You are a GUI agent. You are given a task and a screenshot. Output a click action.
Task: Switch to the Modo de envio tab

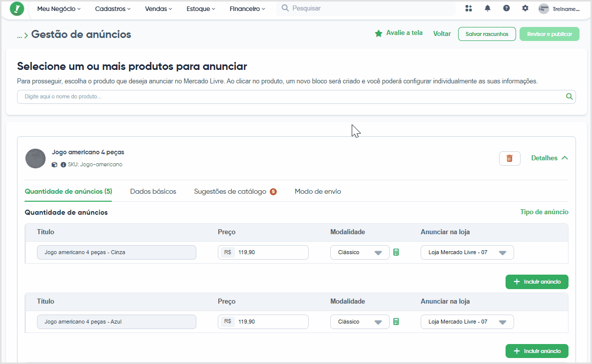318,192
